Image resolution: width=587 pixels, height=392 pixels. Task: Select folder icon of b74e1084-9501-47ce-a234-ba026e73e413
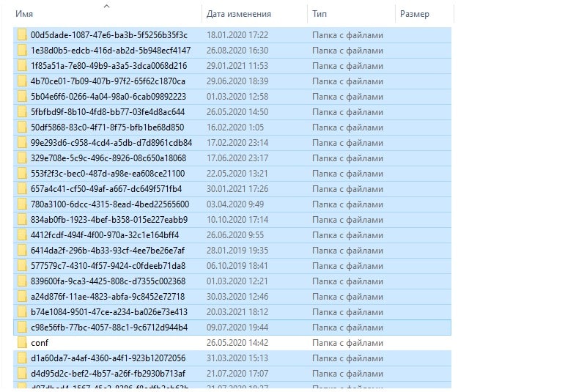[x=22, y=311]
